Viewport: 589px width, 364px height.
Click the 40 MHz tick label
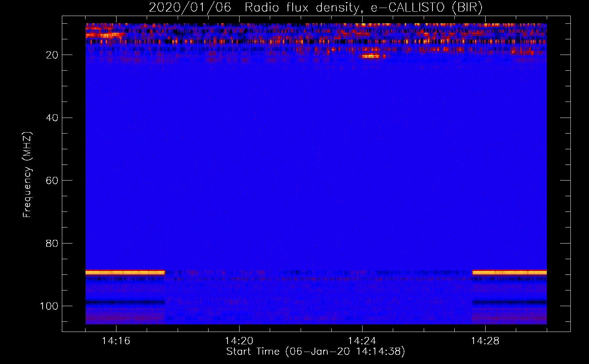52,118
